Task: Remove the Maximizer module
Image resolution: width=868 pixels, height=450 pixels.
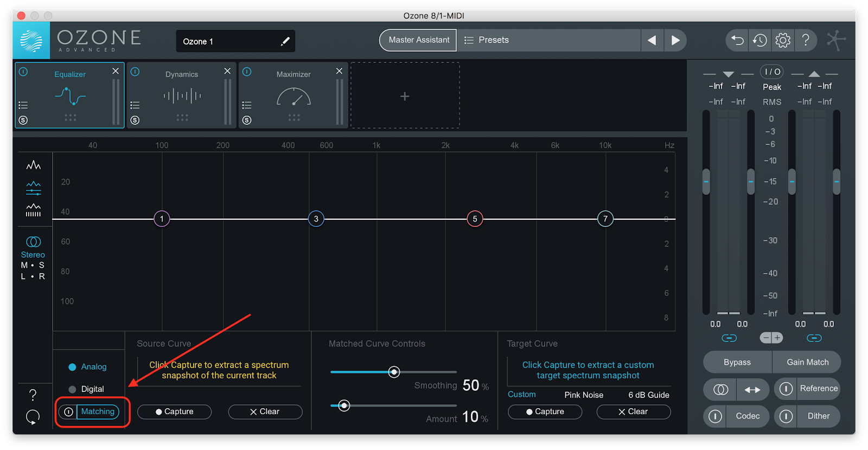Action: [x=339, y=71]
